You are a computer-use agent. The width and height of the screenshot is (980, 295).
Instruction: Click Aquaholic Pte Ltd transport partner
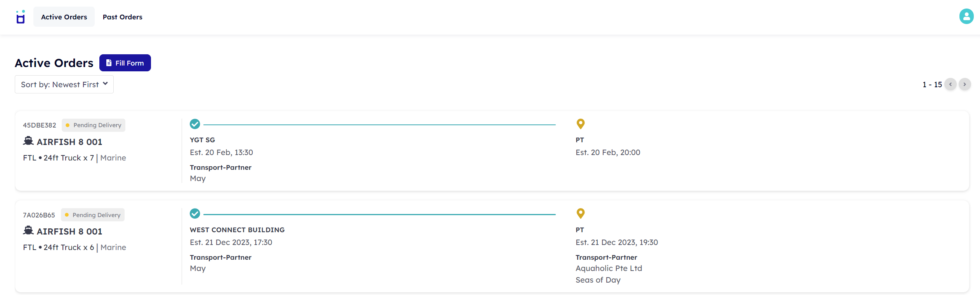pos(609,268)
